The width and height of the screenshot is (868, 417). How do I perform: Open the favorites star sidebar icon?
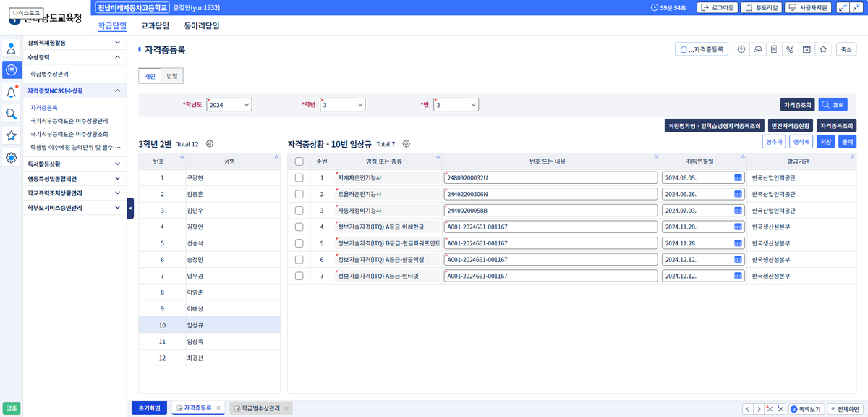[12, 135]
